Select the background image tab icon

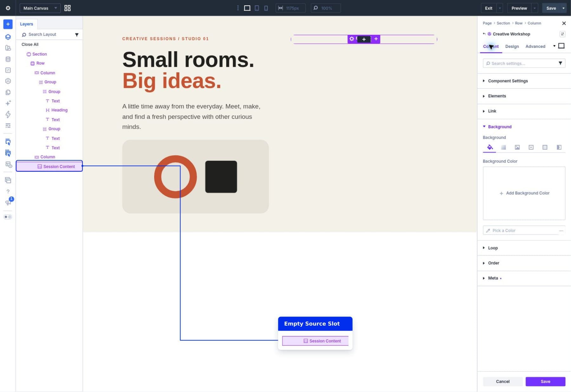pyautogui.click(x=517, y=147)
